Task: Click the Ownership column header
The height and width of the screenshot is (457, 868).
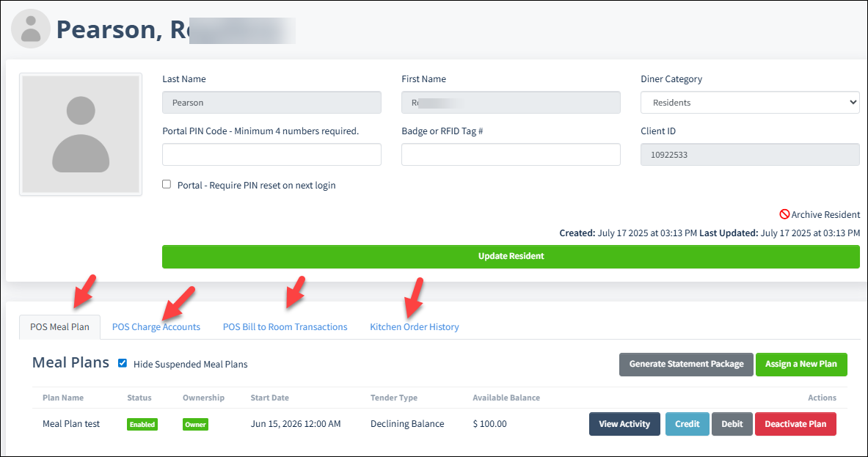Action: point(204,398)
